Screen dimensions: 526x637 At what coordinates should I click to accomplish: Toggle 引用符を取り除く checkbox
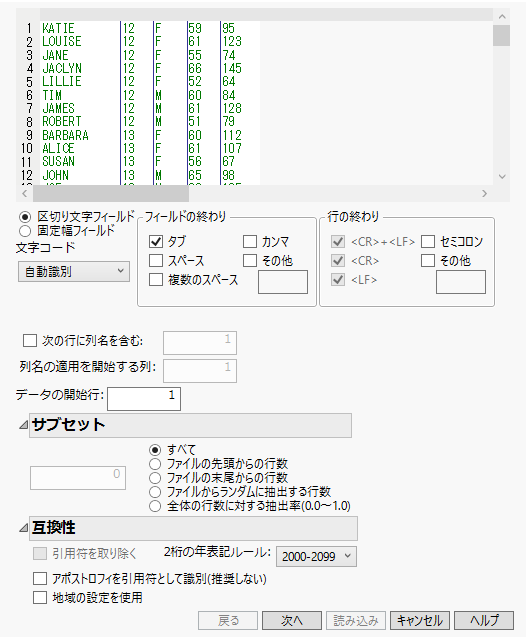tap(40, 554)
